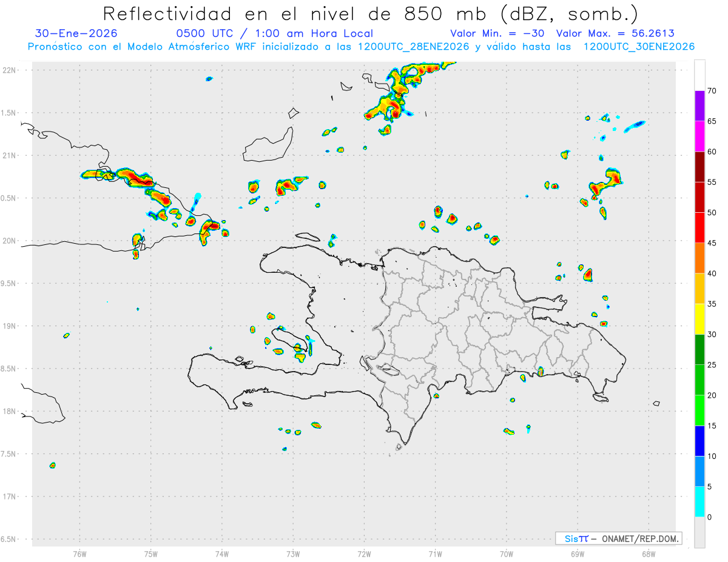
Task: Click the '20N' latitude label
Action: tap(10, 241)
